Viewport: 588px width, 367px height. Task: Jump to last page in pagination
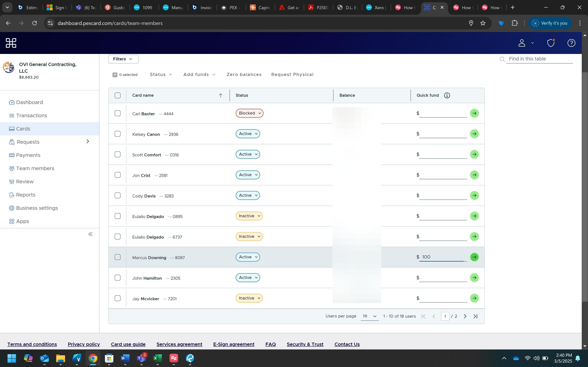pos(476,316)
